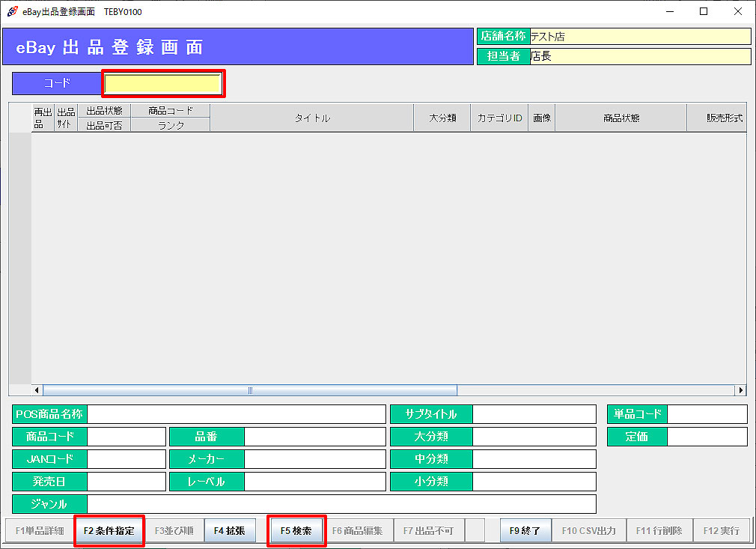Click the F12 実行 button

[x=722, y=531]
